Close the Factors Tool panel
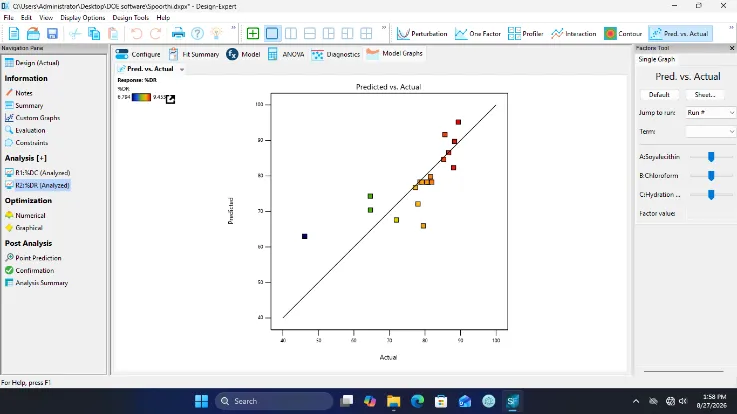This screenshot has height=414, width=737. point(731,48)
